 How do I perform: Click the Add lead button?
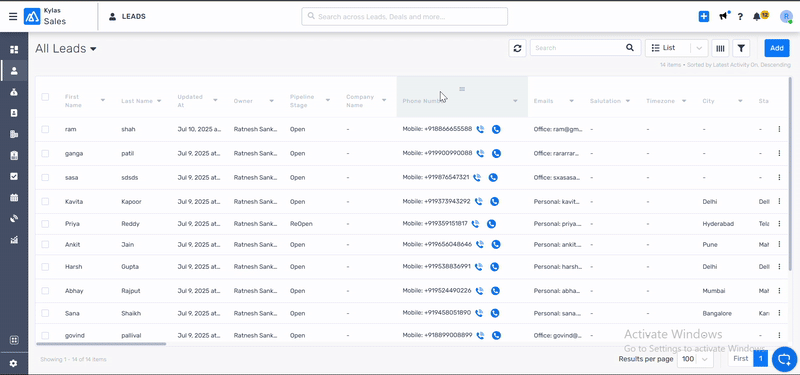[777, 48]
